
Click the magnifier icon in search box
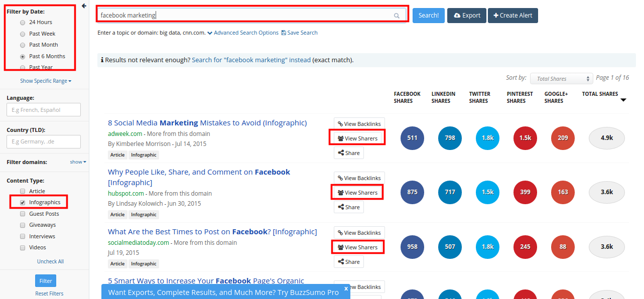[397, 16]
